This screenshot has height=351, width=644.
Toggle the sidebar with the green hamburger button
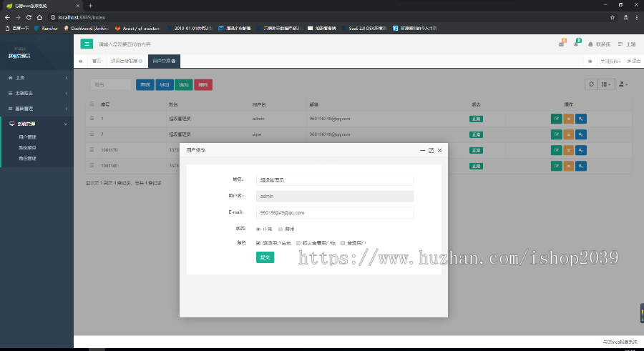tap(87, 44)
